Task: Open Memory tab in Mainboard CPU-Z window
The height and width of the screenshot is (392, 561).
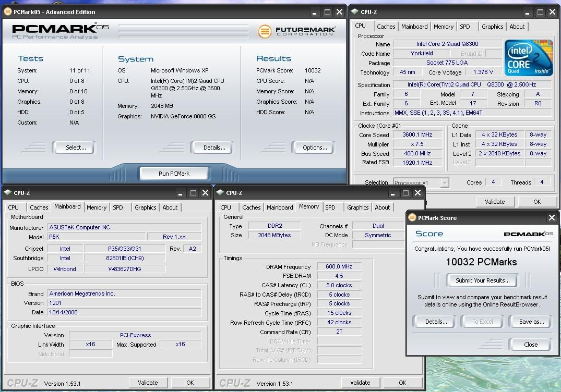Action: tap(97, 207)
